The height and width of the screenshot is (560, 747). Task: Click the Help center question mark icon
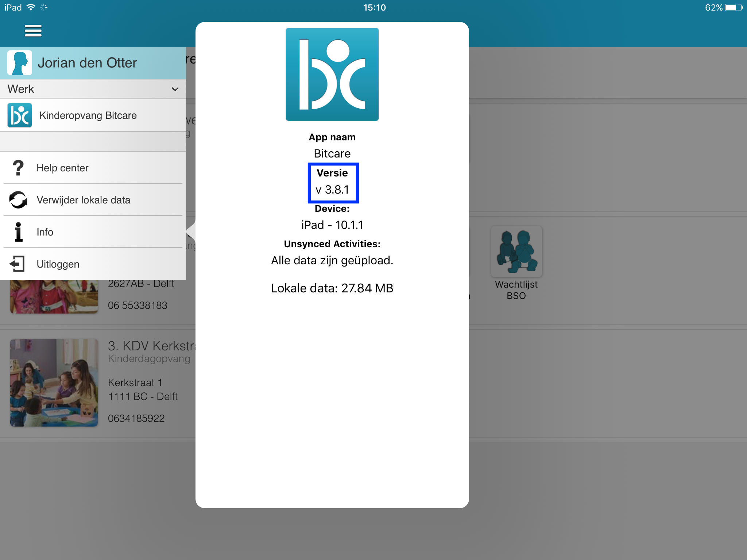click(18, 168)
